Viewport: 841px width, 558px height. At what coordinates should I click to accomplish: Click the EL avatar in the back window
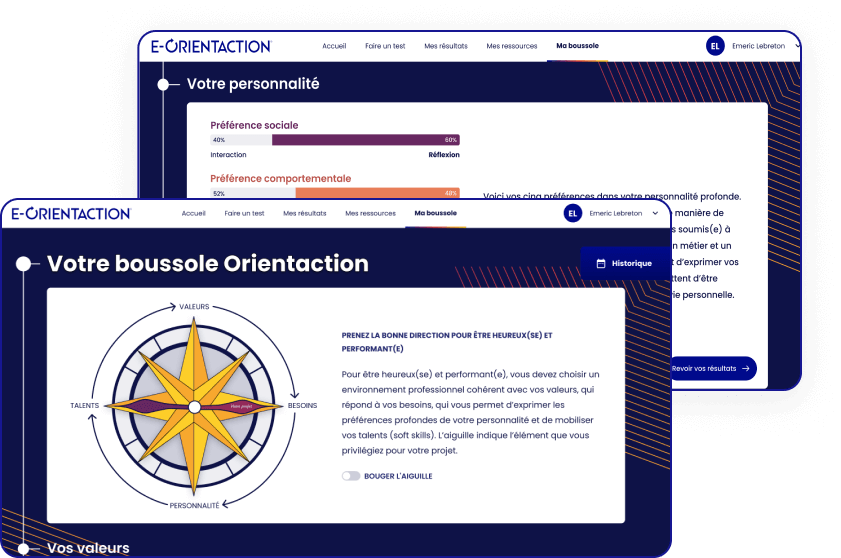pyautogui.click(x=715, y=46)
